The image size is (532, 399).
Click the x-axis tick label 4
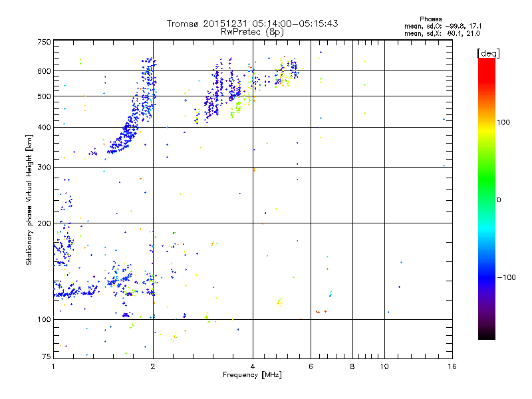pyautogui.click(x=253, y=366)
